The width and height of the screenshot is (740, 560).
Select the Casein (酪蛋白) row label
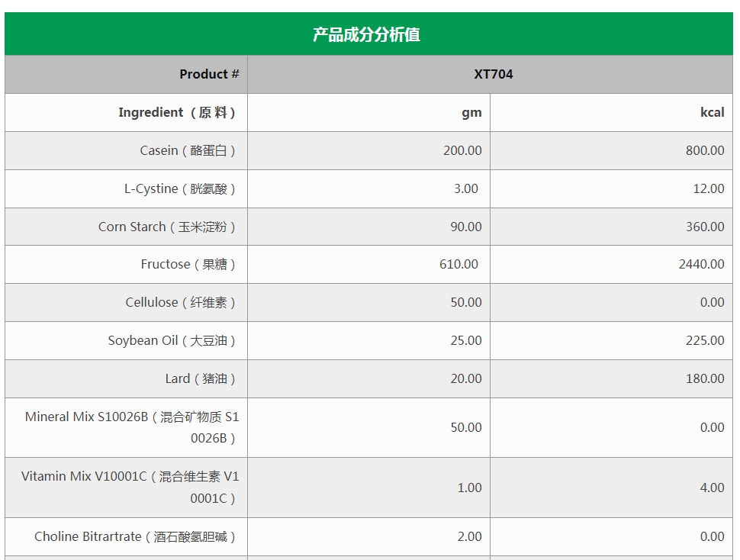coord(126,150)
